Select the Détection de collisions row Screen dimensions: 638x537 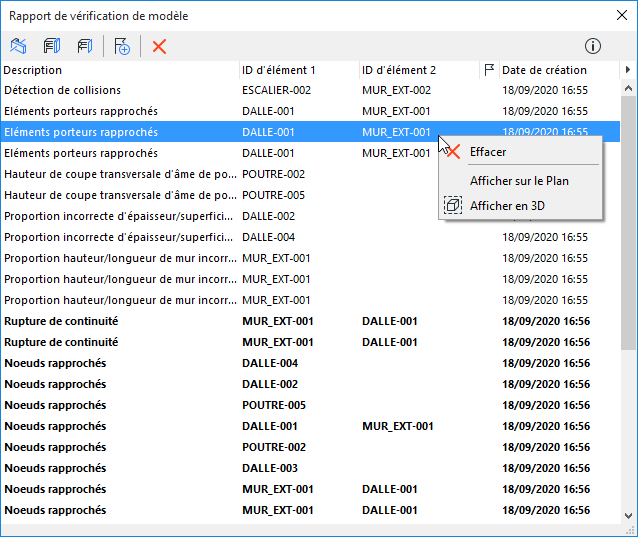[x=310, y=90]
